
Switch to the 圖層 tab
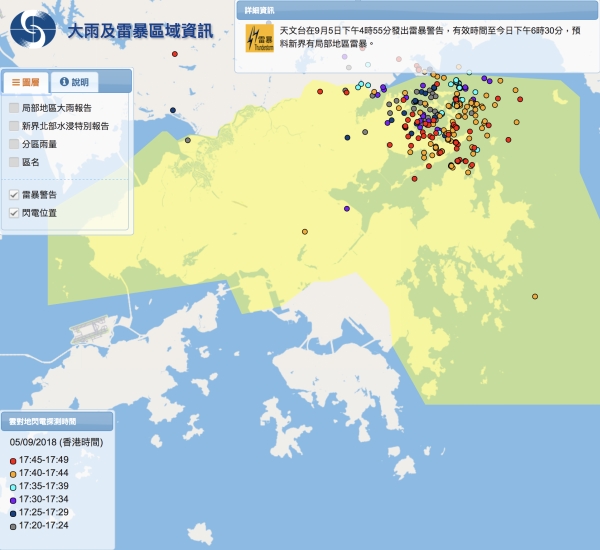tap(27, 82)
